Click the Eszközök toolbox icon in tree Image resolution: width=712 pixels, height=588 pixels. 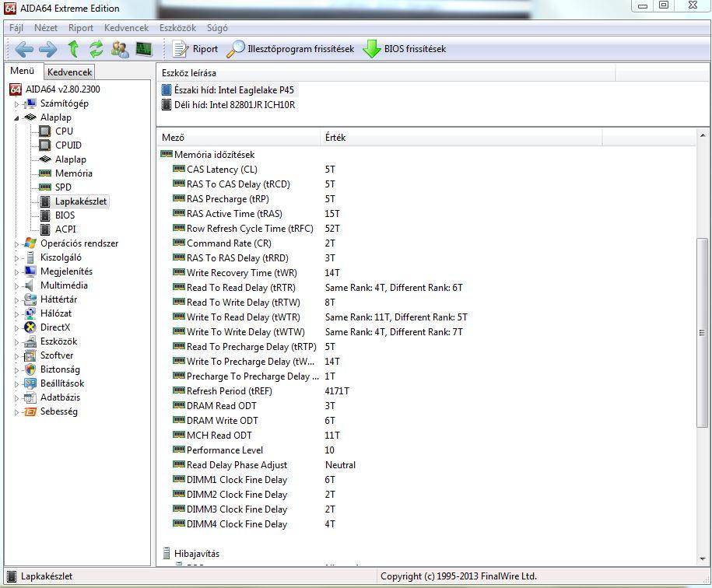click(x=30, y=341)
